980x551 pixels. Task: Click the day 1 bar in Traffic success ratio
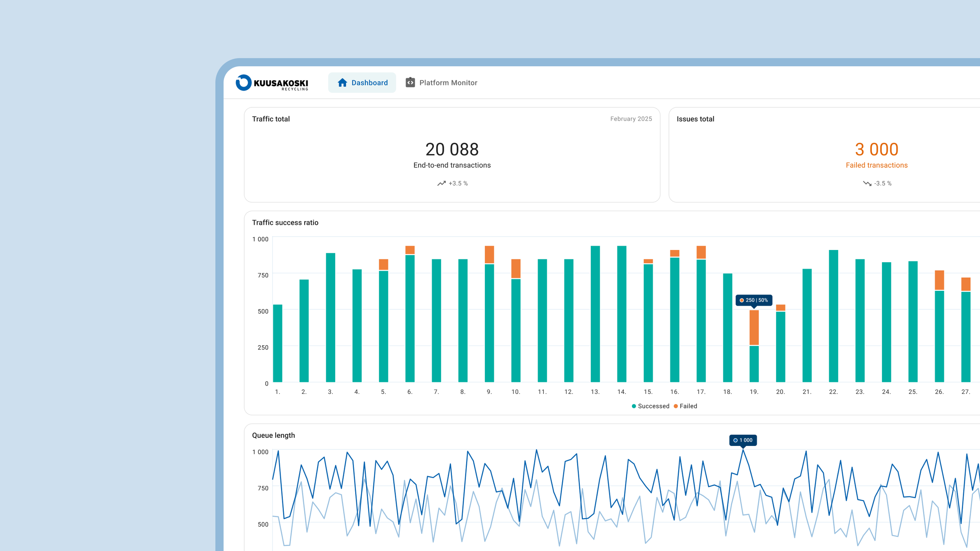278,343
